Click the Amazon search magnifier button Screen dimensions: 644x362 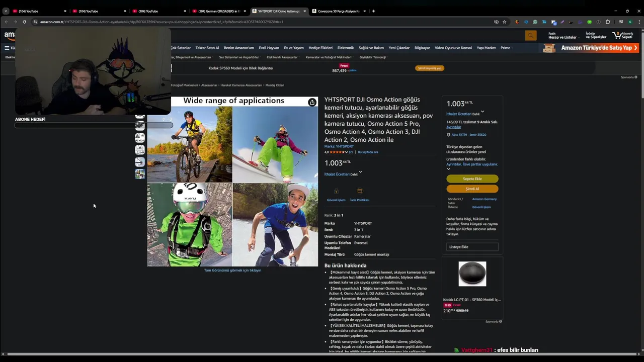(530, 35)
